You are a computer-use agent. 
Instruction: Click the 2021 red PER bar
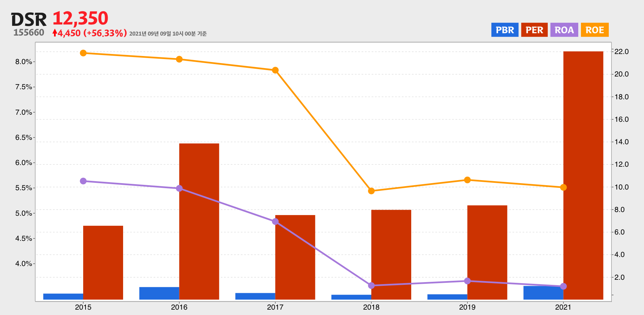tap(583, 175)
